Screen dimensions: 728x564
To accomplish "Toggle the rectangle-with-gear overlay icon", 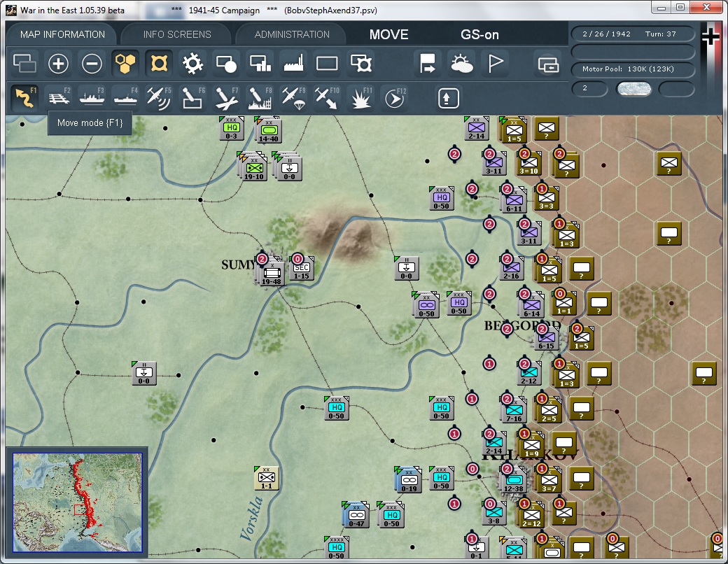I will click(360, 64).
